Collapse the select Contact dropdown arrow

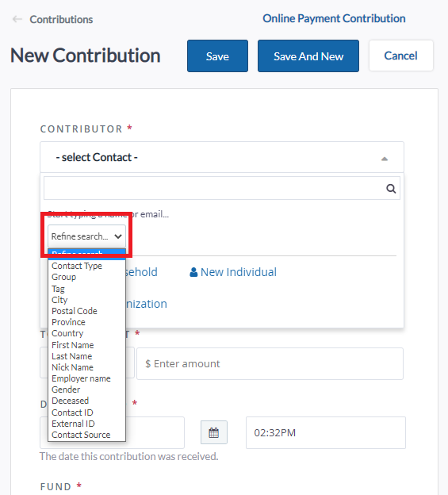[x=385, y=159]
